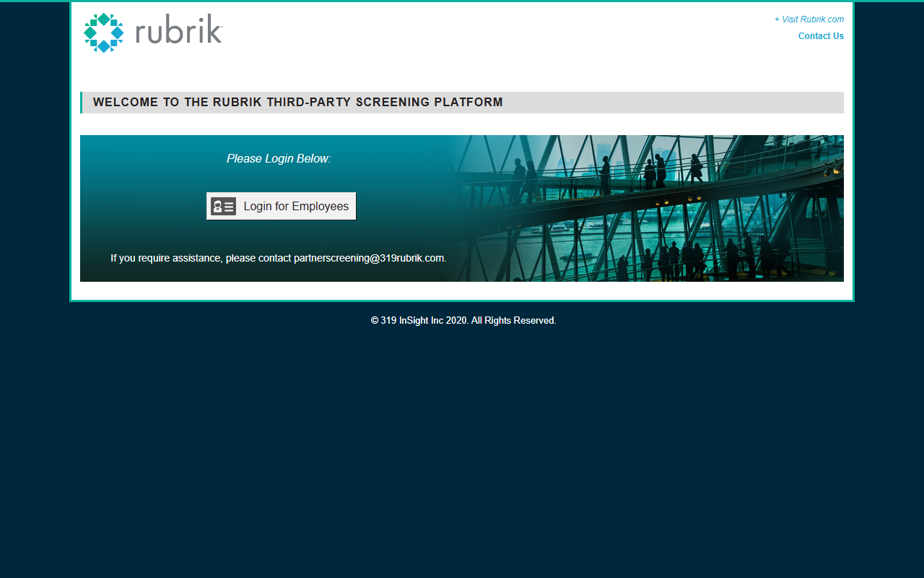924x578 pixels.
Task: Click the partnerscreening@319rubrik.com email address
Action: coord(370,258)
